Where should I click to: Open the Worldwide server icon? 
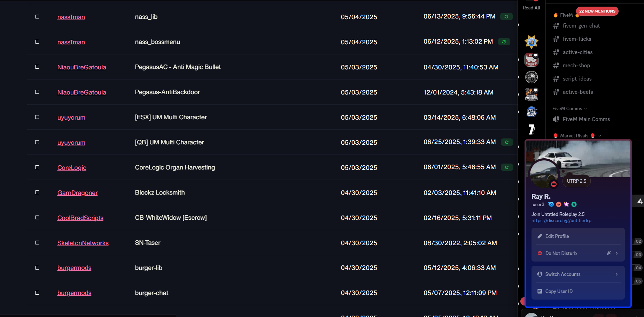(532, 60)
